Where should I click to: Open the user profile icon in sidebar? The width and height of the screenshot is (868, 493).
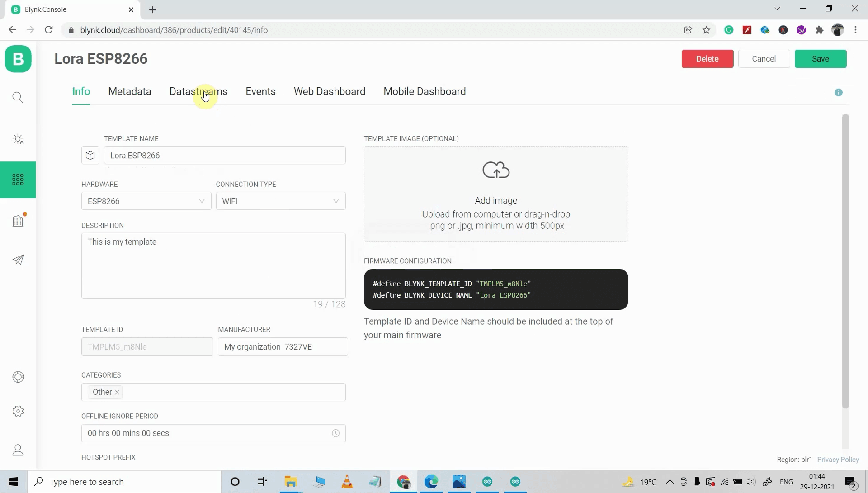pos(18,450)
